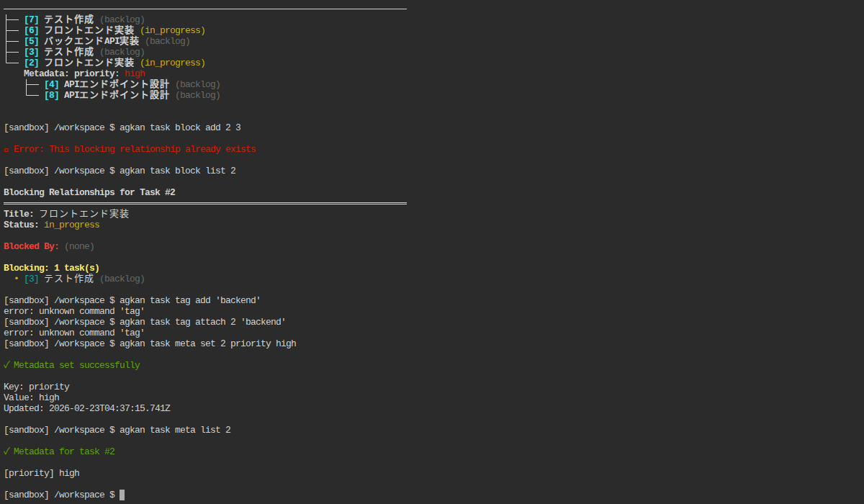Click the red "high" priority metadata value
This screenshot has width=864, height=504.
(x=135, y=73)
